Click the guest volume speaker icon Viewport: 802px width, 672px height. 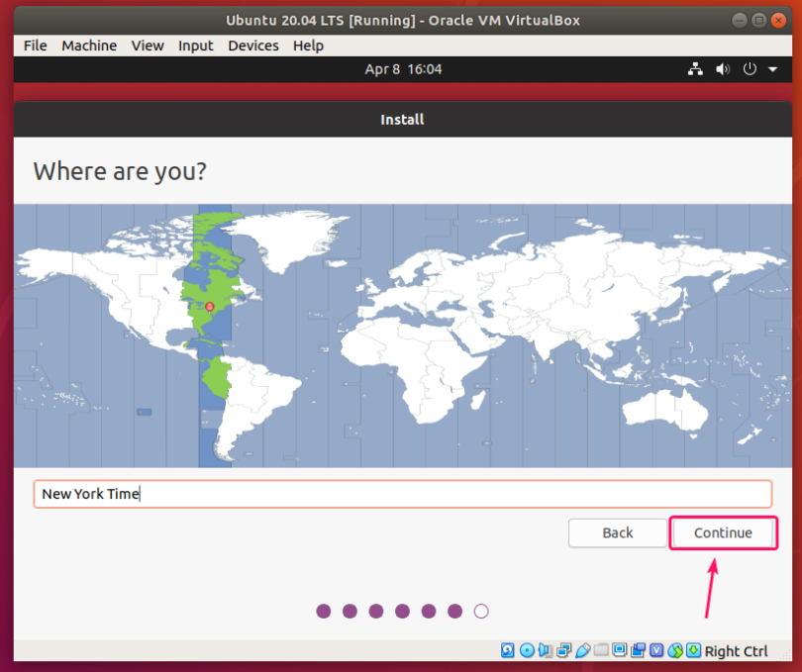click(722, 69)
